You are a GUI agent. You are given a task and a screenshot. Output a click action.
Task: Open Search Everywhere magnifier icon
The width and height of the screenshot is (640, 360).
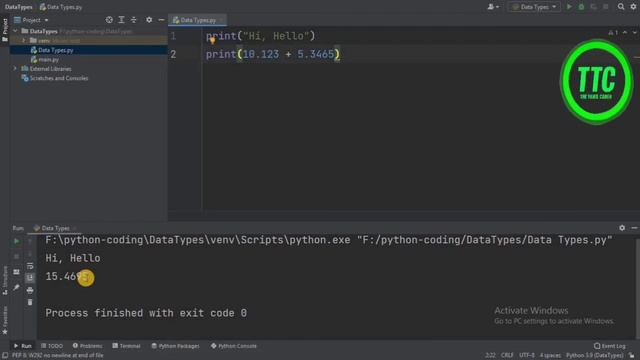point(621,7)
